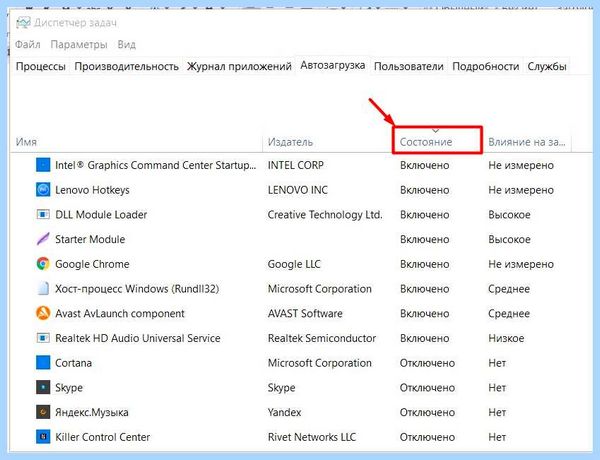Image resolution: width=600 pixels, height=460 pixels.
Task: Open the Параметры menu
Action: click(x=79, y=44)
